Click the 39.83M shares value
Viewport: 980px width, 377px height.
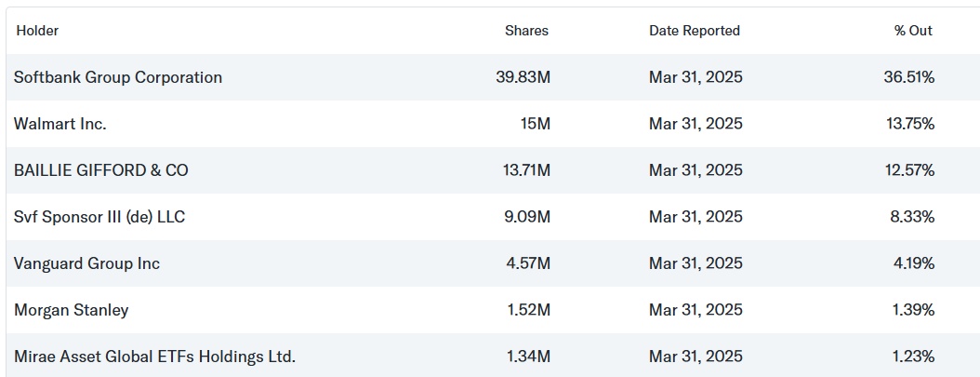pos(523,77)
